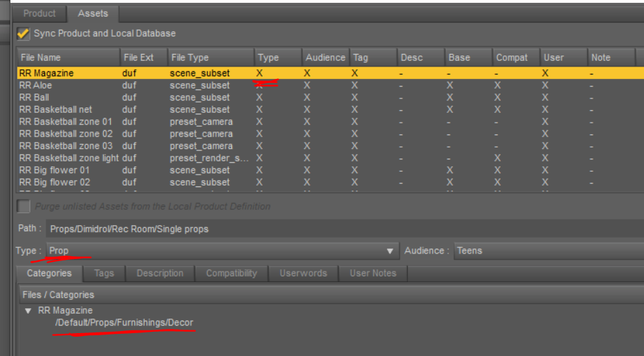Click the Path input field
This screenshot has height=356, width=644.
click(x=345, y=229)
